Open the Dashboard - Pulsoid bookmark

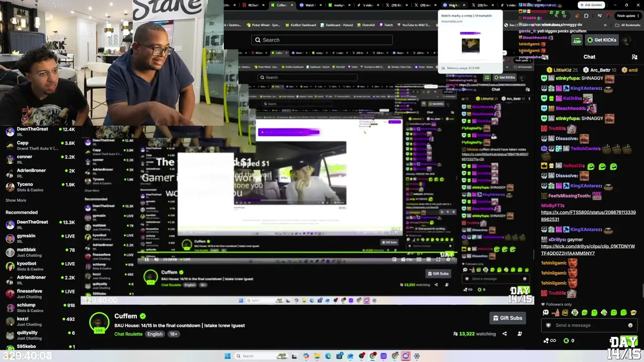tap(336, 25)
